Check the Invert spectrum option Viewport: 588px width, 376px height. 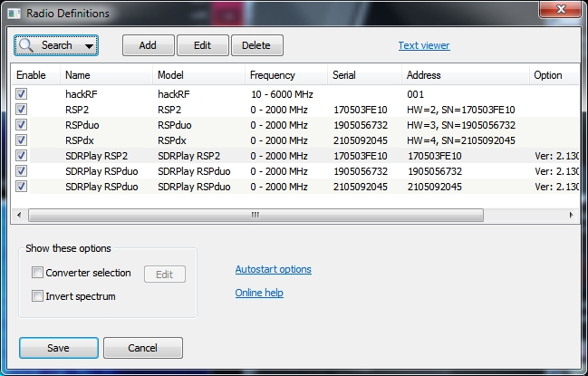[37, 295]
